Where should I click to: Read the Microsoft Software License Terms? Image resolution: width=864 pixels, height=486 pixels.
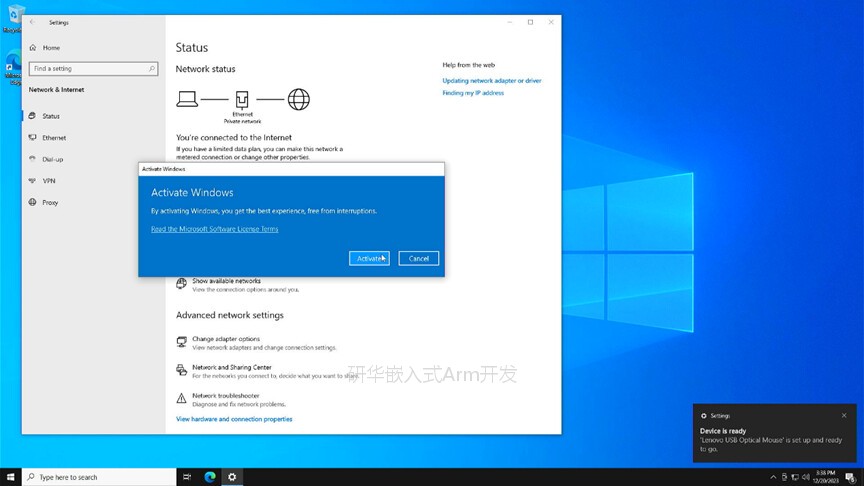pyautogui.click(x=214, y=229)
